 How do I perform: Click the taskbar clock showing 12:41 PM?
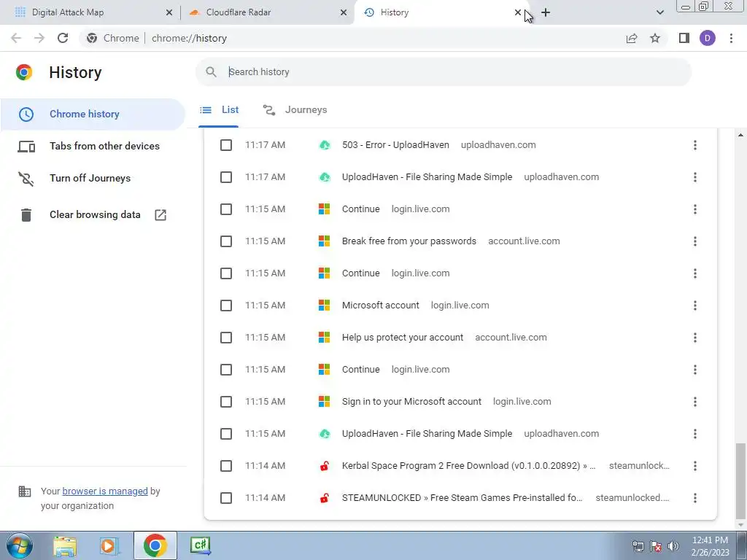(710, 545)
